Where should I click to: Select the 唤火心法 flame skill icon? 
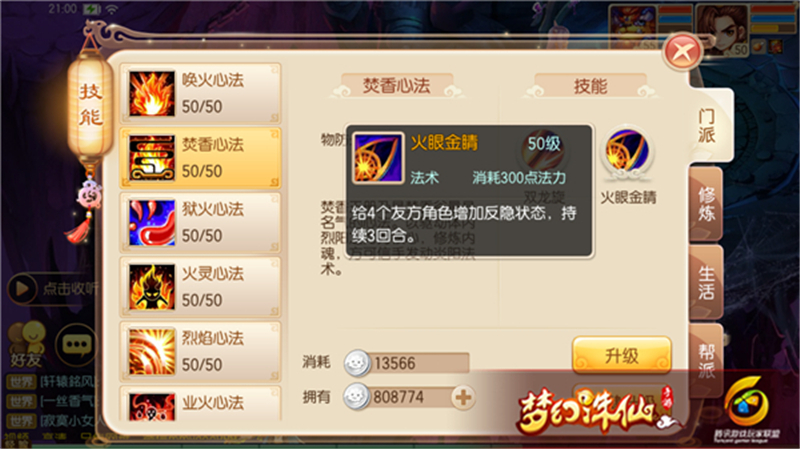(152, 93)
